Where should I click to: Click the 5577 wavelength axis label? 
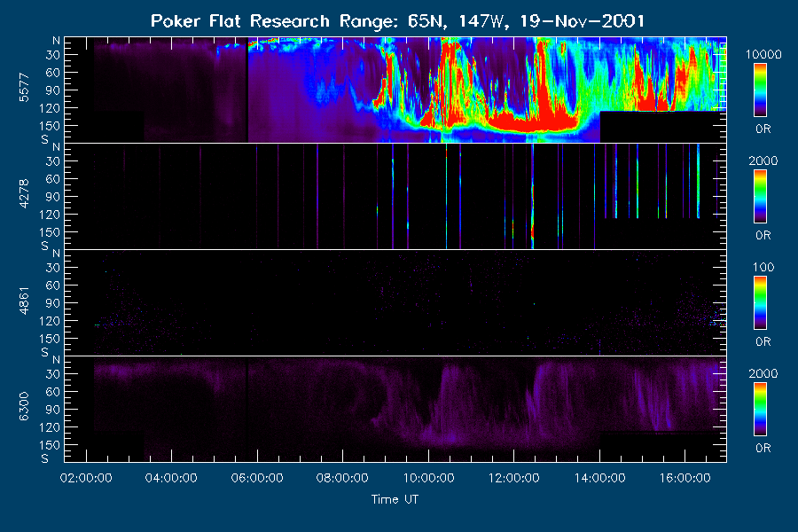coord(24,88)
